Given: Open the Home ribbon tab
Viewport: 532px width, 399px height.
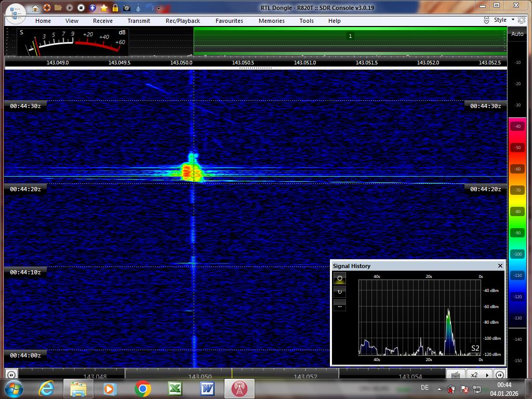Looking at the screenshot, I should click(43, 21).
